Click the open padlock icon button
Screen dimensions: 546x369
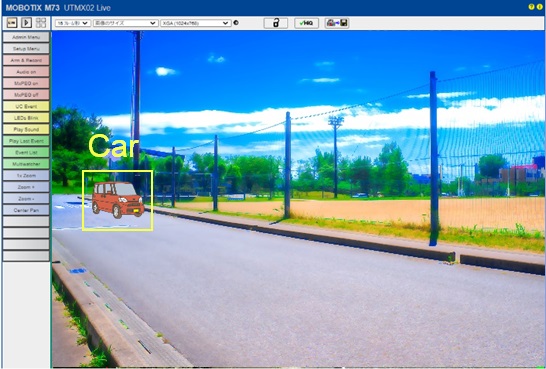click(276, 23)
